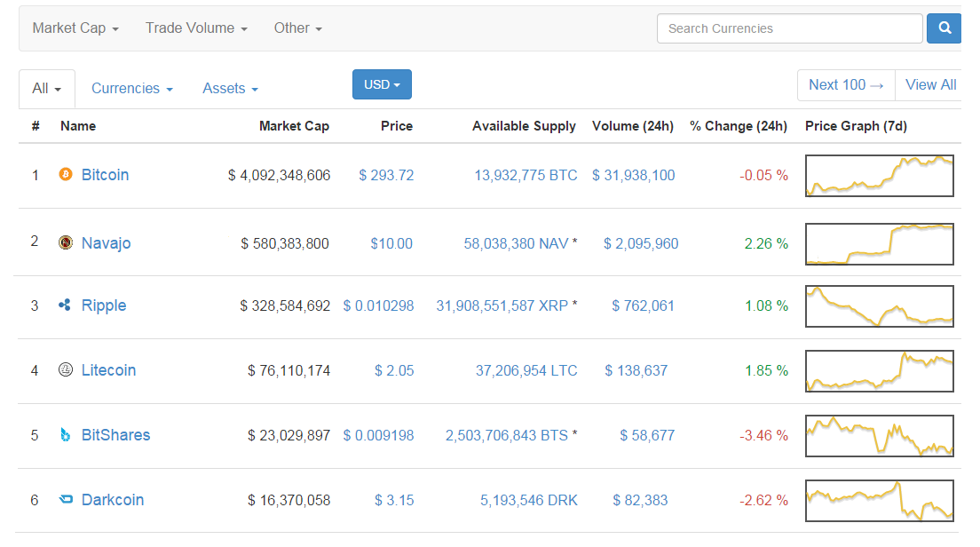Click Bitcoin price $ 293.72
The image size is (980, 547).
coord(386,175)
